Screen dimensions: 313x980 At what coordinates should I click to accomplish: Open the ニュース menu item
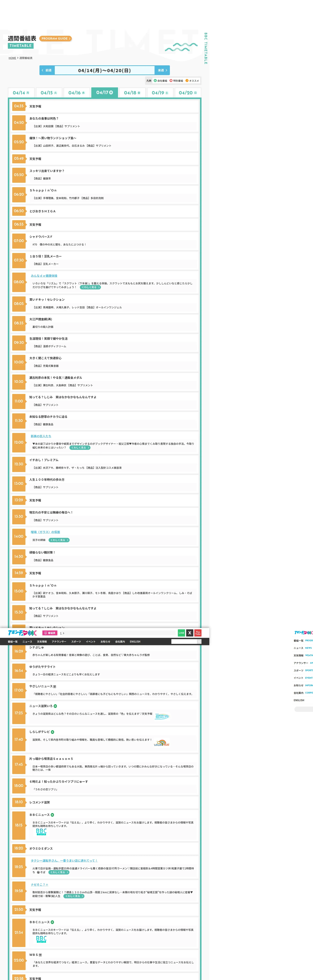pos(27,642)
